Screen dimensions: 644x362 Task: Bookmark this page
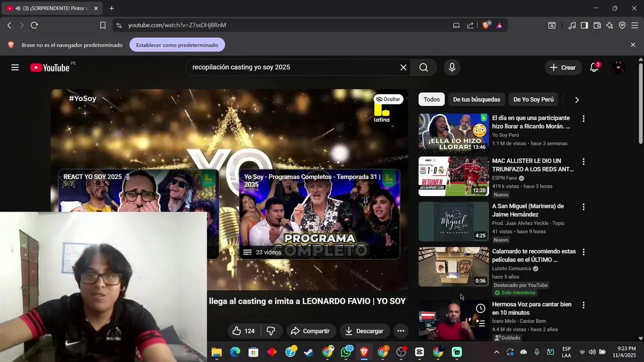(103, 25)
